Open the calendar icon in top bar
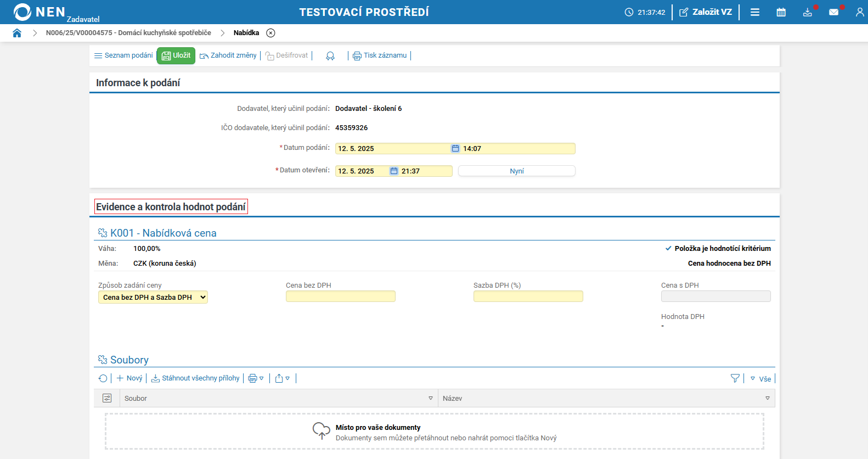This screenshot has width=868, height=459. [781, 12]
